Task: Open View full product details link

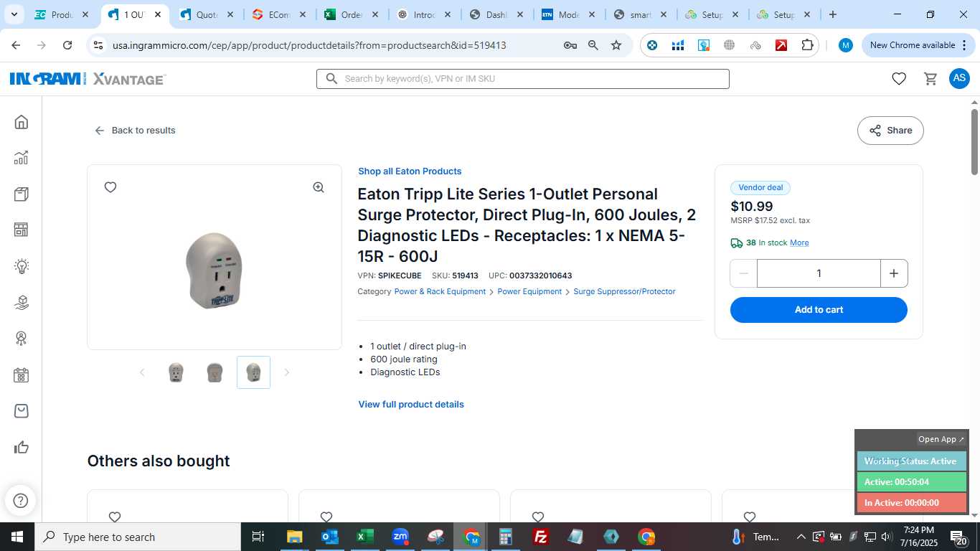Action: (411, 405)
